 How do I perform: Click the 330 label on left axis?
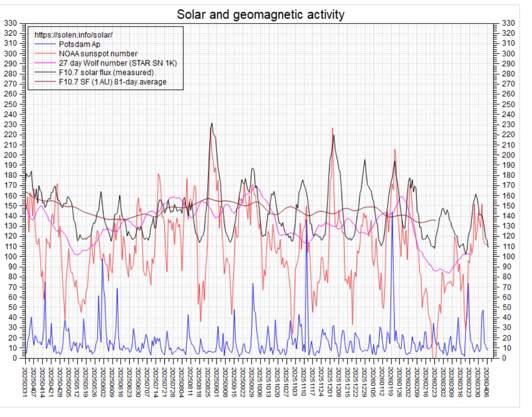[x=10, y=23]
